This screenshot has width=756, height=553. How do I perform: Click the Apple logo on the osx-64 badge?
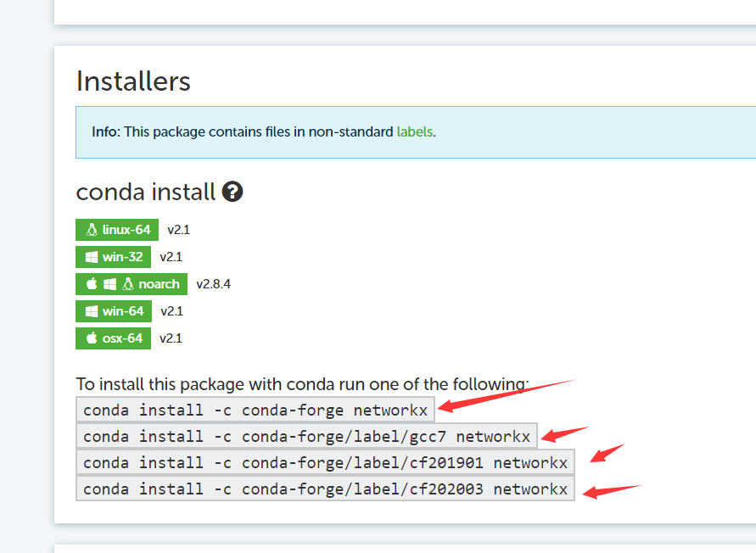pos(92,338)
